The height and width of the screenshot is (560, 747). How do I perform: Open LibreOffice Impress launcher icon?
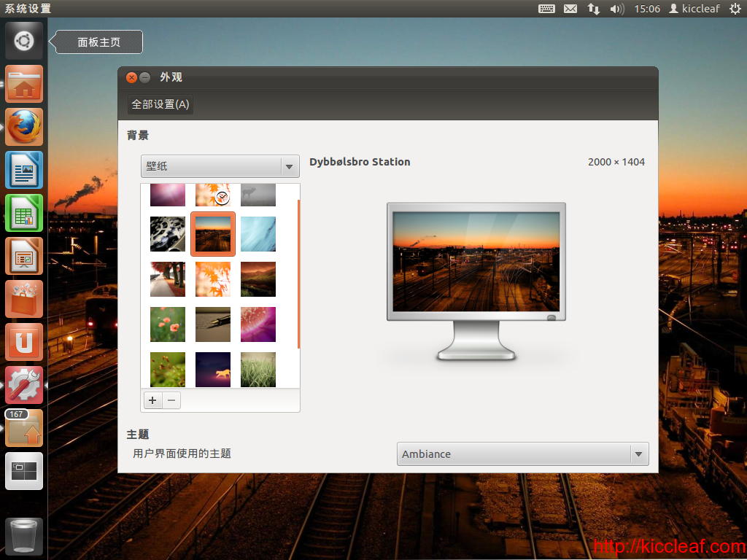(x=24, y=256)
